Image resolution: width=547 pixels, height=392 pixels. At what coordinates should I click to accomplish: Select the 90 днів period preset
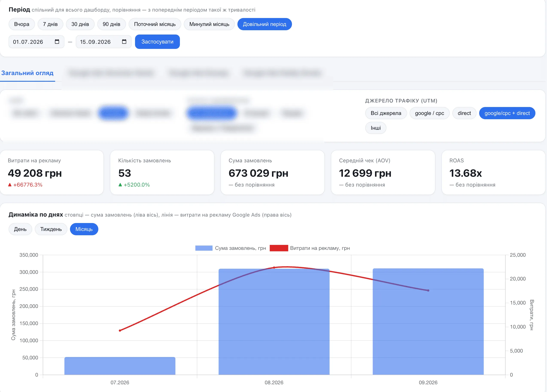pos(111,24)
